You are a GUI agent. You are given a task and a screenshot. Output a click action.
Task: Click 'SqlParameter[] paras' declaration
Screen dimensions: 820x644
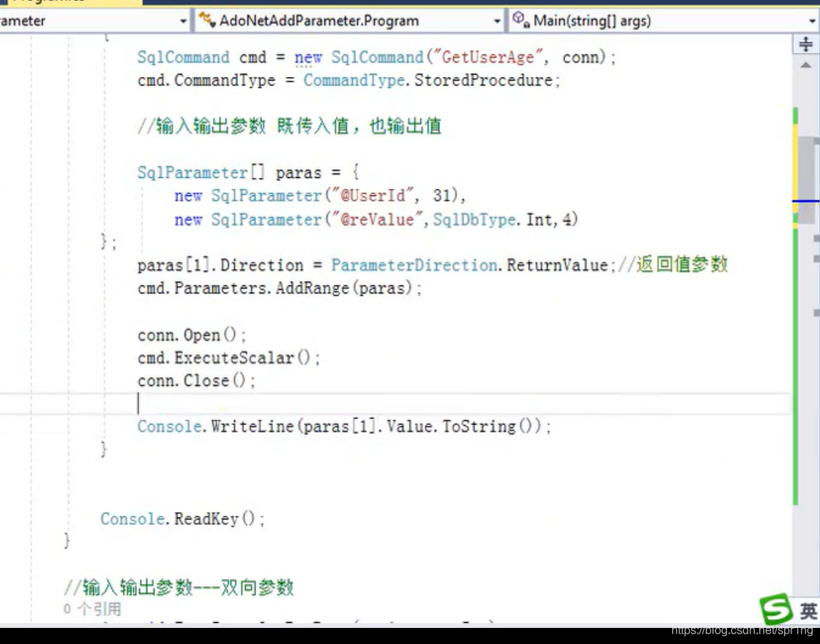[x=229, y=172]
